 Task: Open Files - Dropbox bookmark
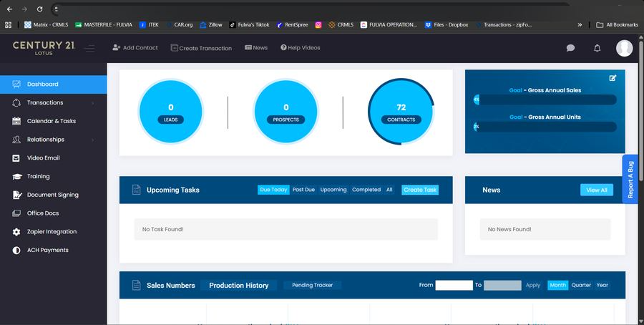(447, 24)
